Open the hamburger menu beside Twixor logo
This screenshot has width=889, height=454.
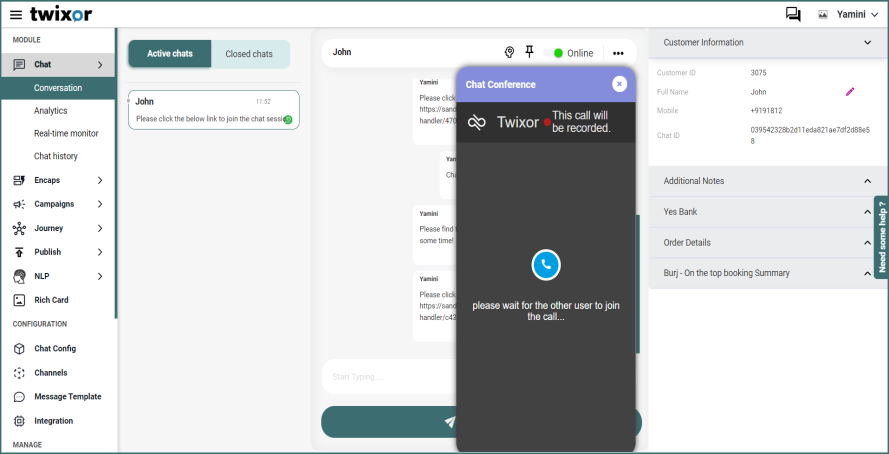[15, 14]
